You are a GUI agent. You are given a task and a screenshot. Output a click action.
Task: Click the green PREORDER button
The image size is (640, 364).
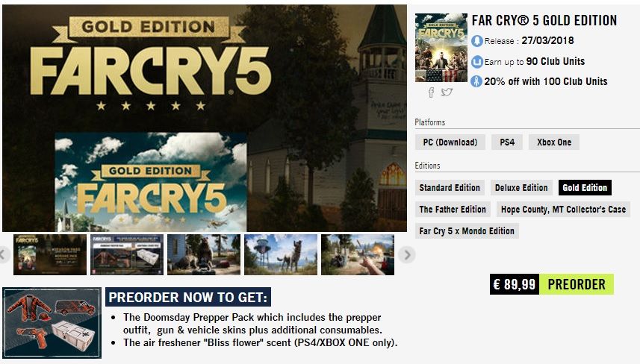click(577, 284)
